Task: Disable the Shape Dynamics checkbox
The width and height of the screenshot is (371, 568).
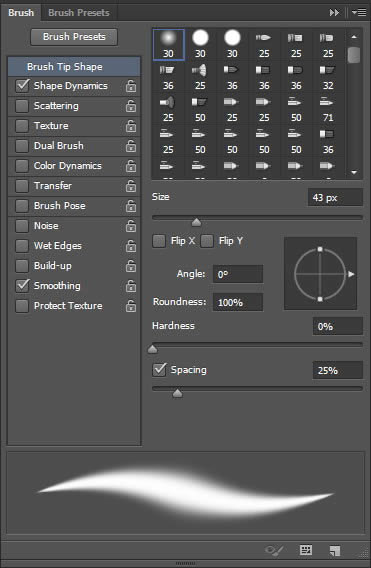Action: 22,86
